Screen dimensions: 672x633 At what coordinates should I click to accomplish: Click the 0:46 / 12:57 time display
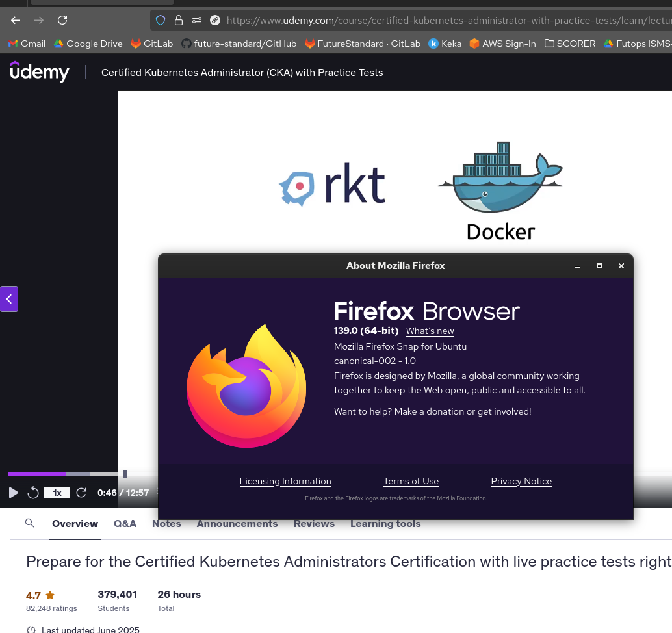click(123, 493)
